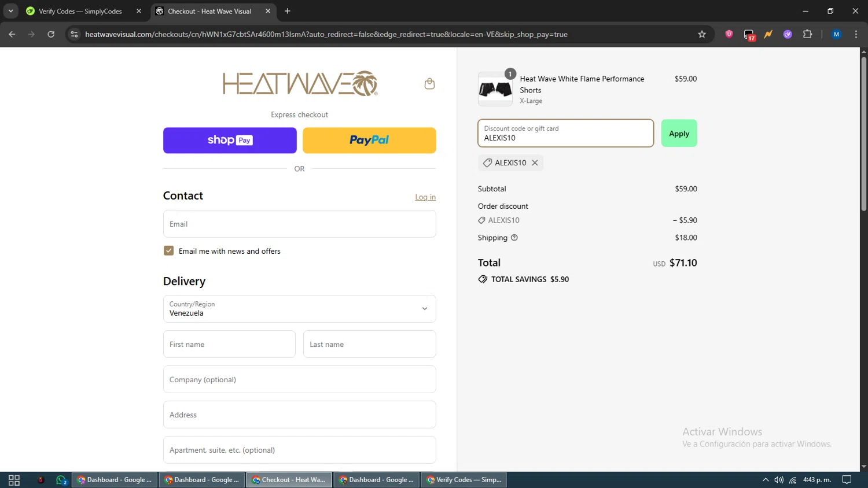Open the purple circular extension icon
868x488 pixels.
pos(788,34)
